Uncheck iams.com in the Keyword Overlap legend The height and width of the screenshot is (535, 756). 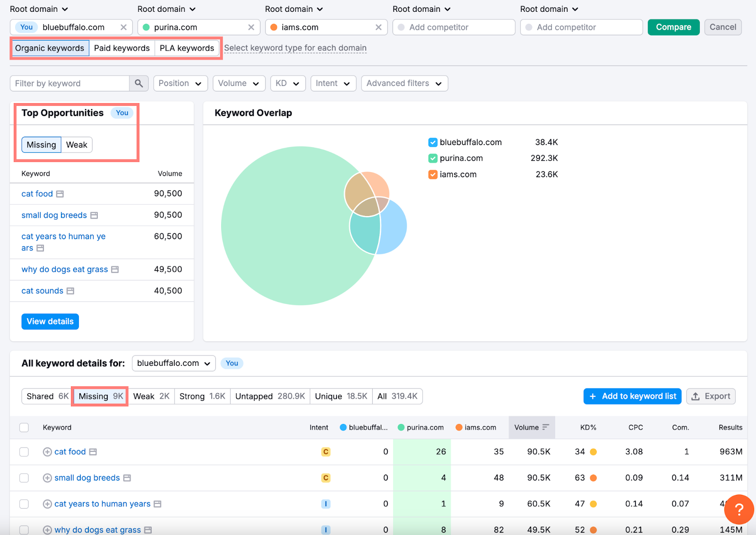coord(432,174)
